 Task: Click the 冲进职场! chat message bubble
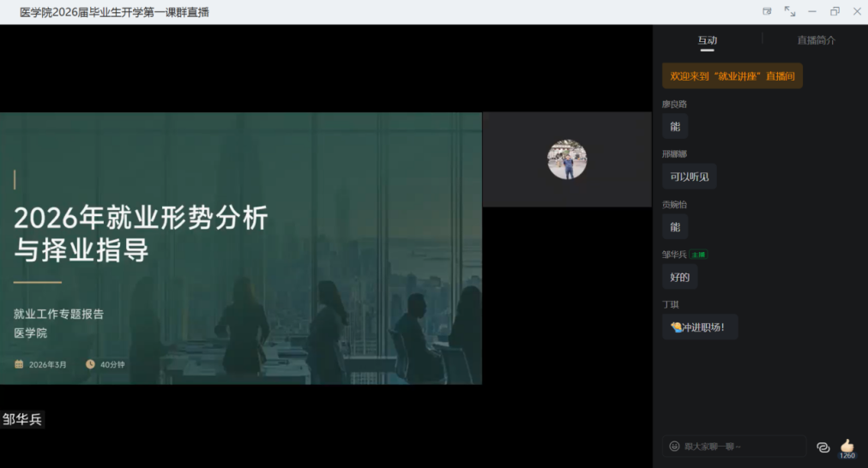(700, 327)
